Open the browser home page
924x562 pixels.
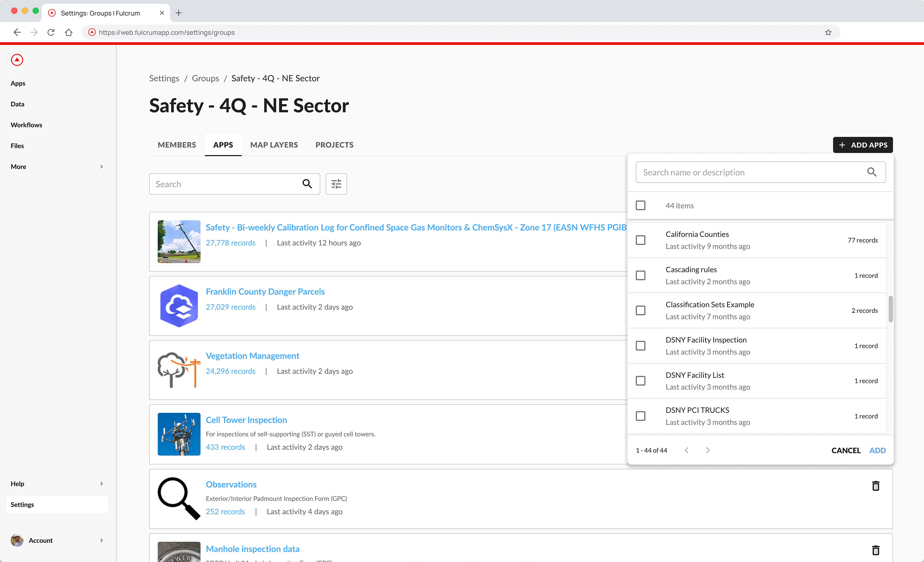68,32
